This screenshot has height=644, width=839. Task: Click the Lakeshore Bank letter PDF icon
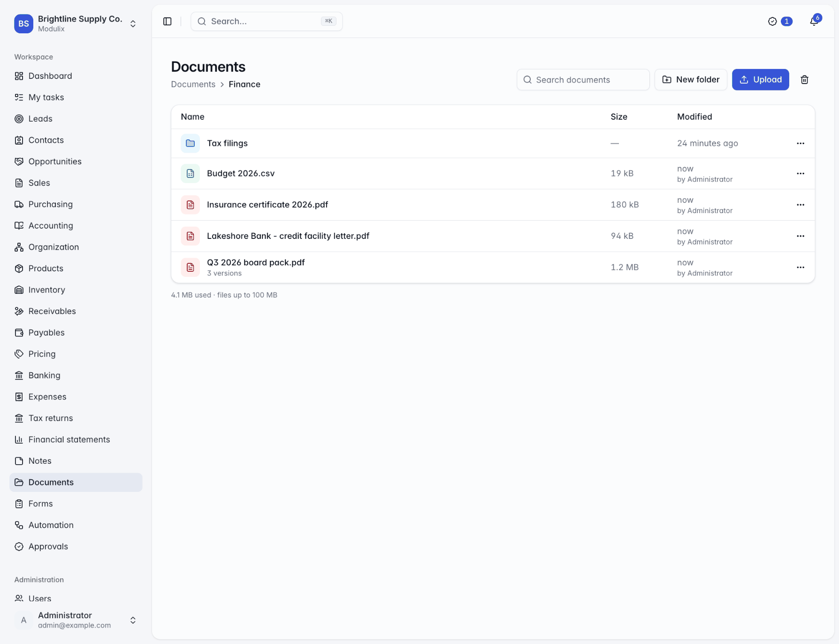coord(190,236)
